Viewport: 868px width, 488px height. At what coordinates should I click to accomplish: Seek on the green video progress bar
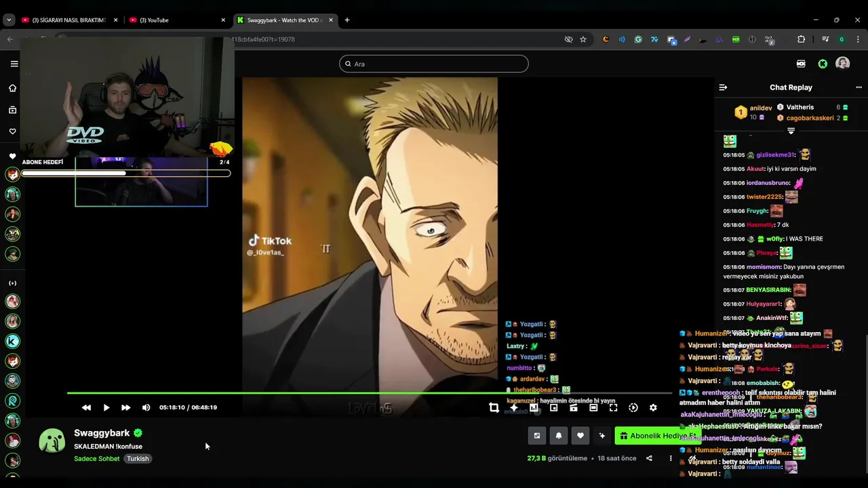pos(370,393)
